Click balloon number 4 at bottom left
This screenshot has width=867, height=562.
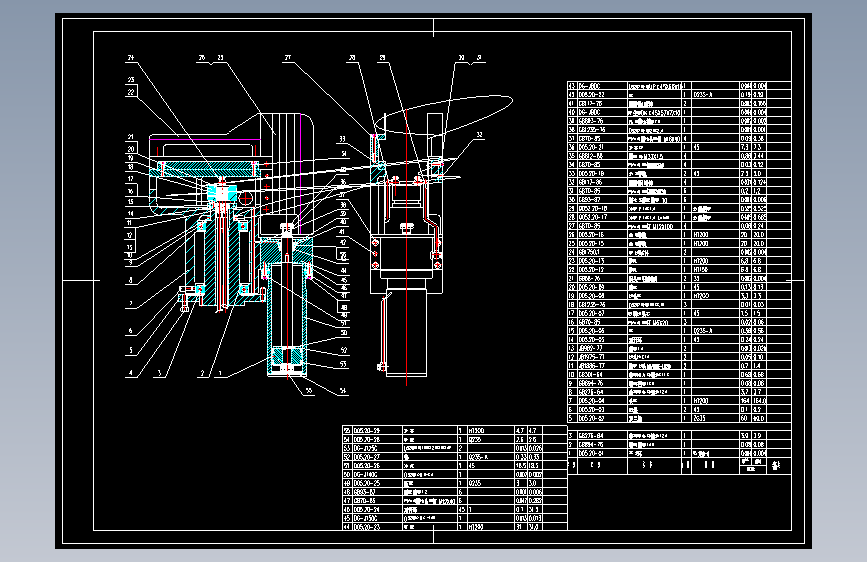(131, 373)
